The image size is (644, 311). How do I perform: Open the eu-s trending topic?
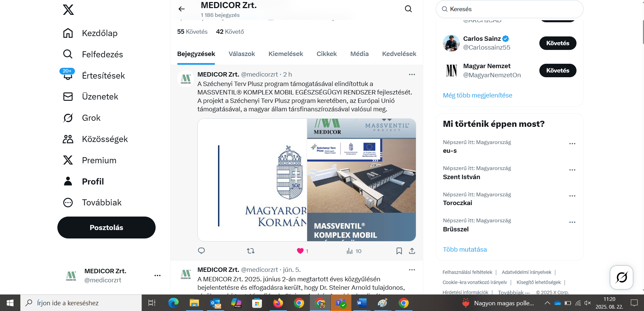(x=450, y=151)
